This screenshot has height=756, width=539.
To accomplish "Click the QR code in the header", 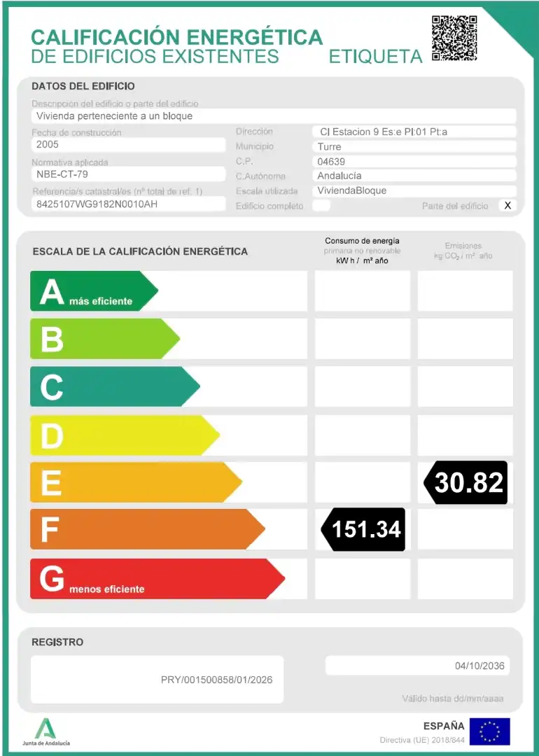I will pos(454,38).
